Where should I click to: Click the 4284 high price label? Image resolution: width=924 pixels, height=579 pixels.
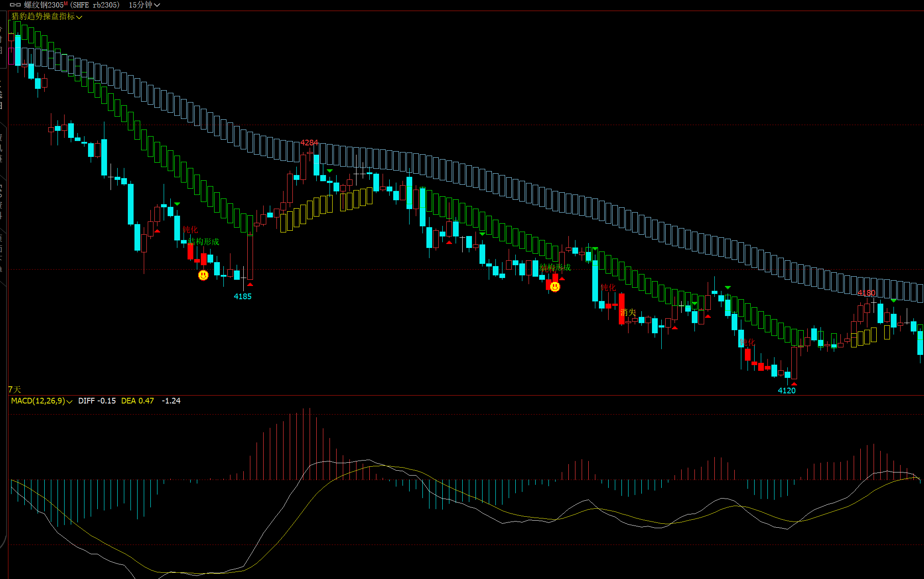pyautogui.click(x=309, y=143)
